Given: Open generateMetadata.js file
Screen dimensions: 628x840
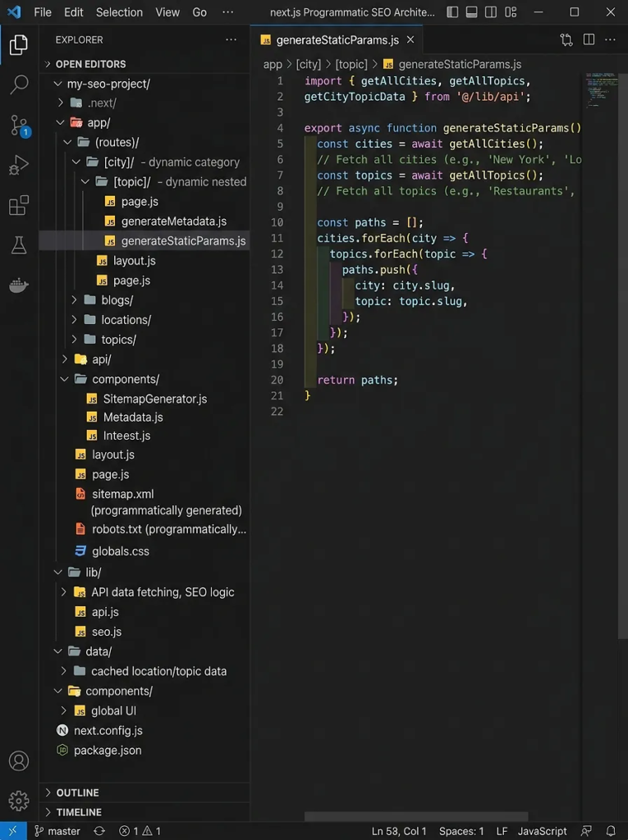Looking at the screenshot, I should [144, 221].
